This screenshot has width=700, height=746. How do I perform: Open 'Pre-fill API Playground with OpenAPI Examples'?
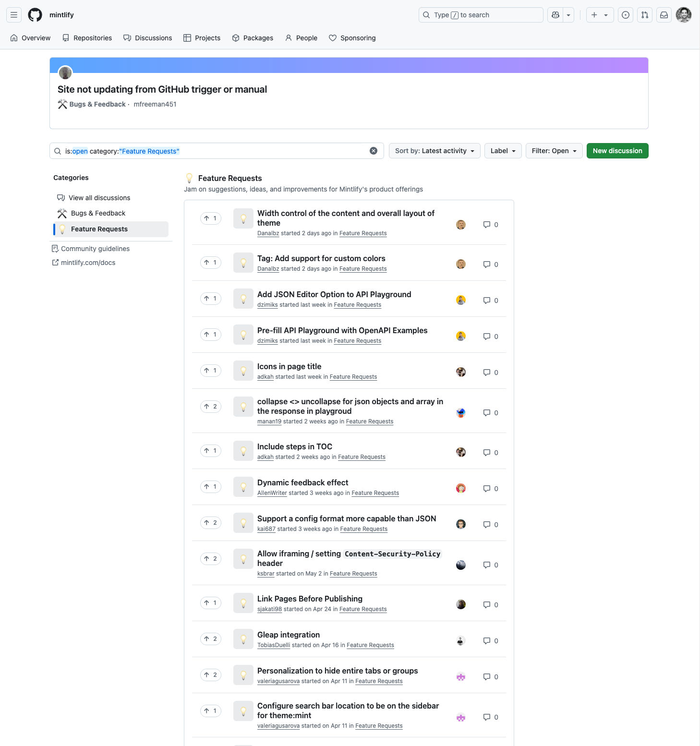(342, 330)
